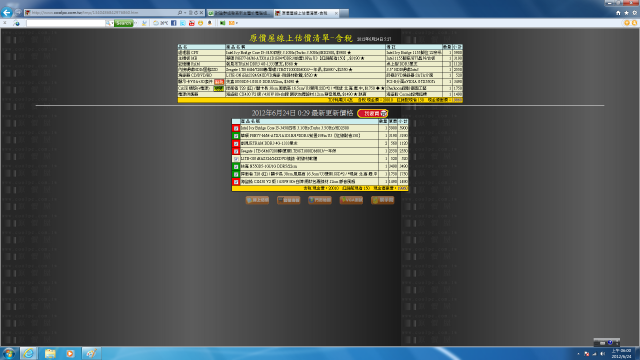Click the red shopping cart button
The image size is (640, 360).
pos(373,113)
